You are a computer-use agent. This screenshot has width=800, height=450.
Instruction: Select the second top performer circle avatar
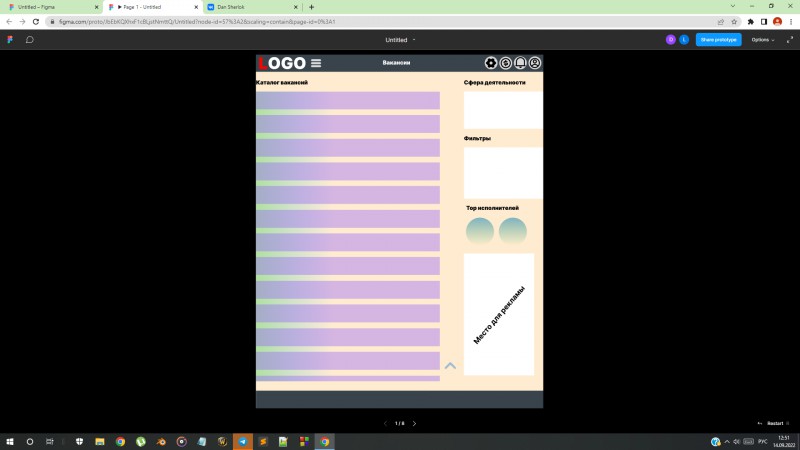click(x=513, y=231)
